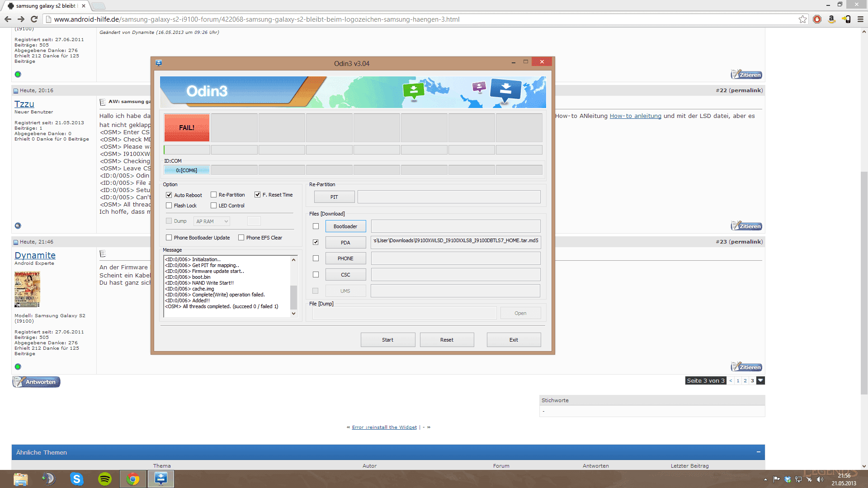Screen dimensions: 868x488
Task: Click the airplane mode tray icon
Action: click(x=809, y=479)
